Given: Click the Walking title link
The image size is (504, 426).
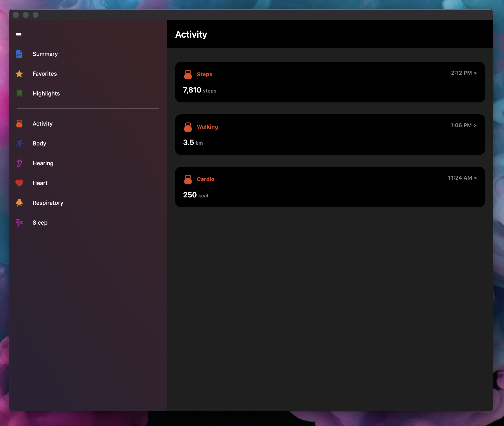Looking at the screenshot, I should [x=207, y=127].
